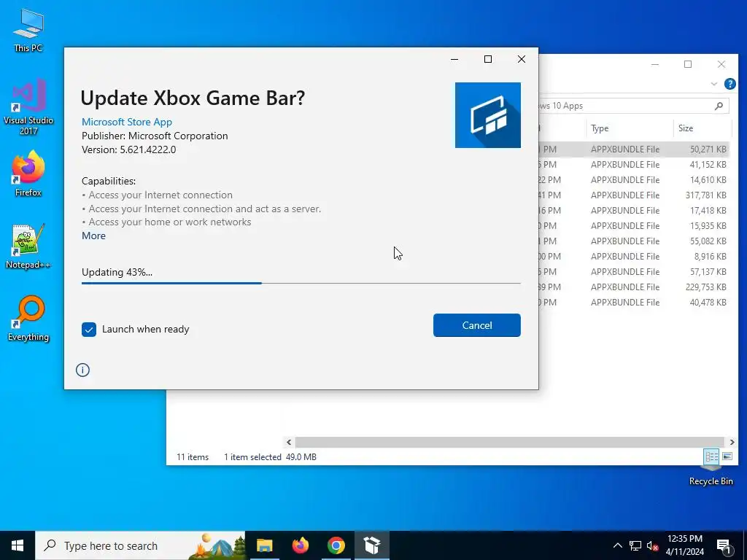
Task: Open taskbar clock and date
Action: (684, 545)
